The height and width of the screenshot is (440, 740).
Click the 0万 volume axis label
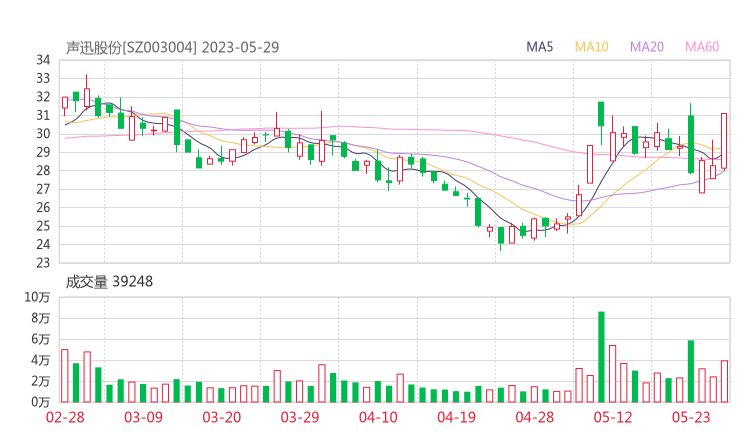(41, 402)
